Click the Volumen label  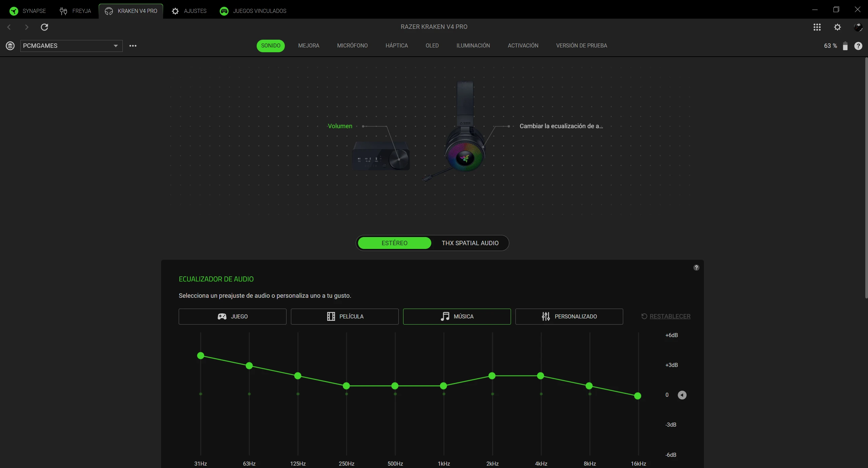340,126
